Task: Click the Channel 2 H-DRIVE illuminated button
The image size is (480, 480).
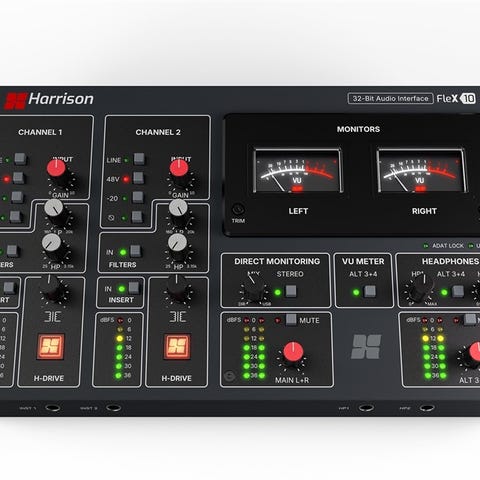Action: coord(177,346)
